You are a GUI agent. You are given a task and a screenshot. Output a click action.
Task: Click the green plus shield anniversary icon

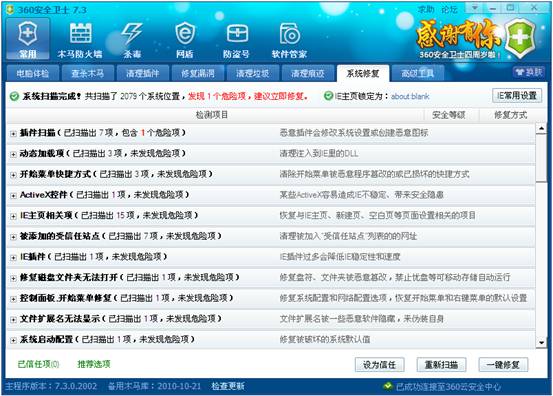[x=519, y=38]
